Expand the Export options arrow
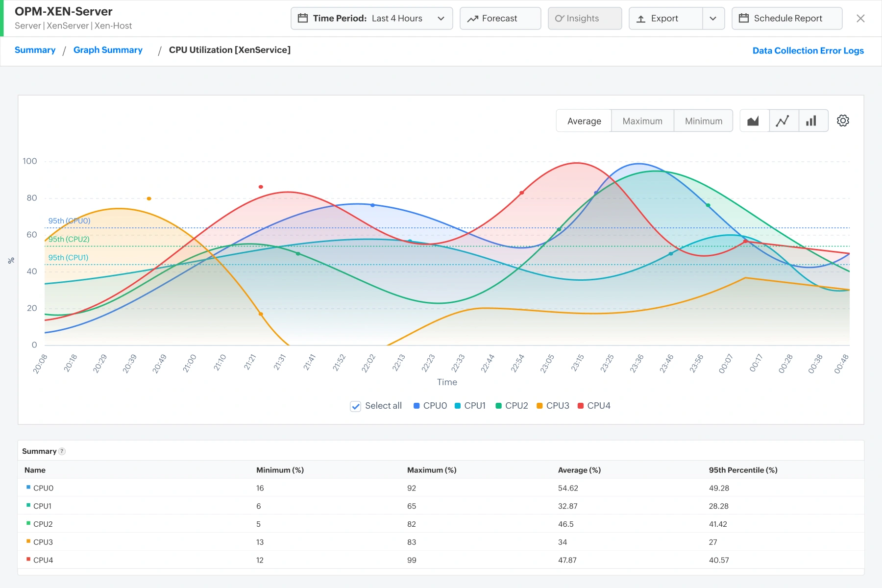Screen dimensions: 882x588 click(713, 19)
